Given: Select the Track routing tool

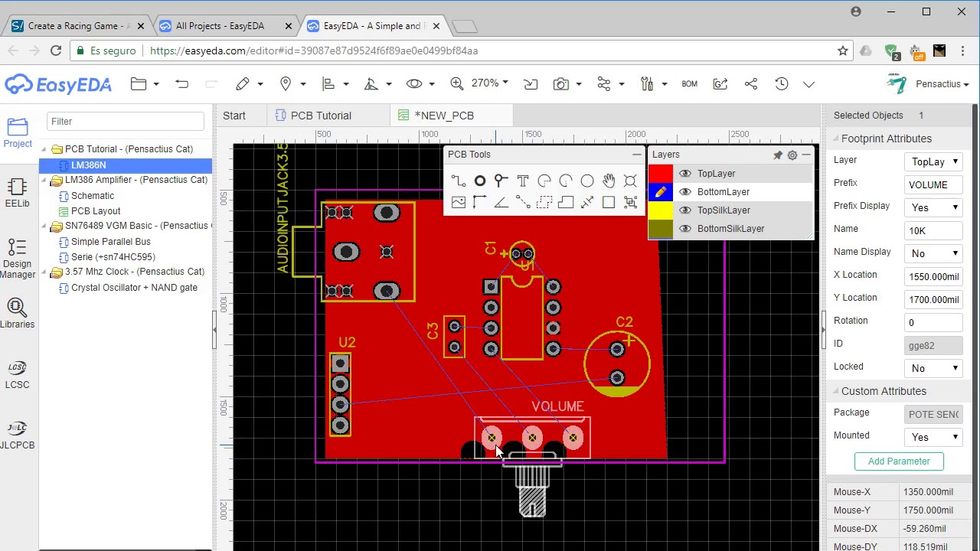Looking at the screenshot, I should point(458,181).
